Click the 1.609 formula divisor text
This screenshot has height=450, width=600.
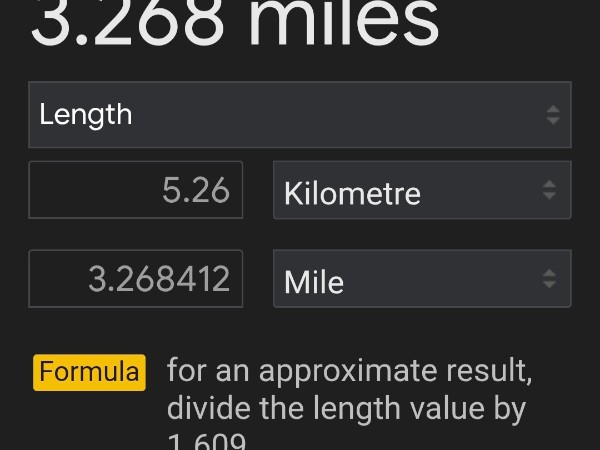pyautogui.click(x=205, y=441)
